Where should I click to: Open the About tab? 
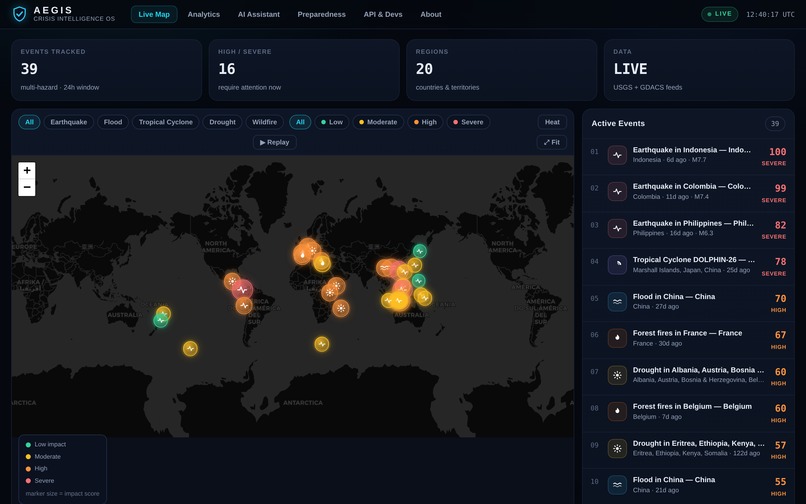(431, 14)
